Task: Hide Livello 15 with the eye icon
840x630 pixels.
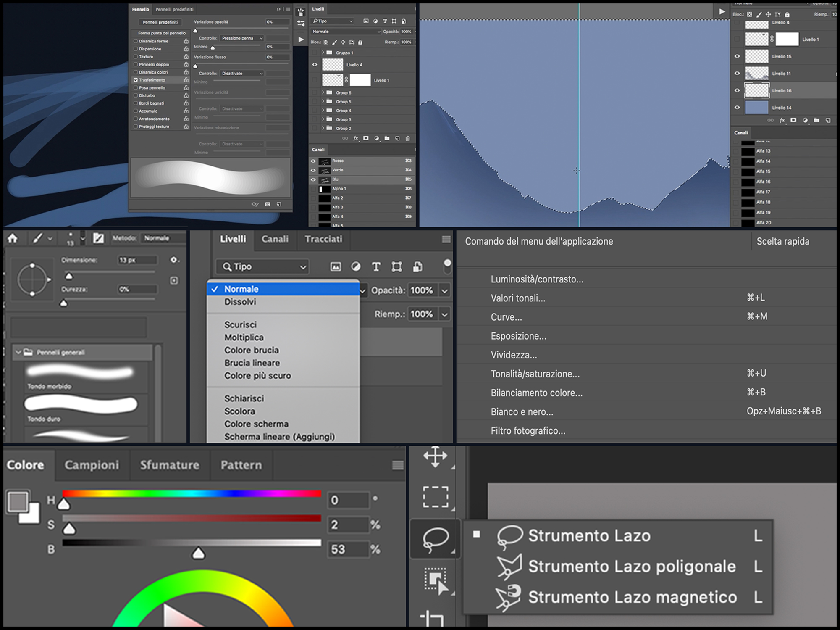Action: (737, 56)
